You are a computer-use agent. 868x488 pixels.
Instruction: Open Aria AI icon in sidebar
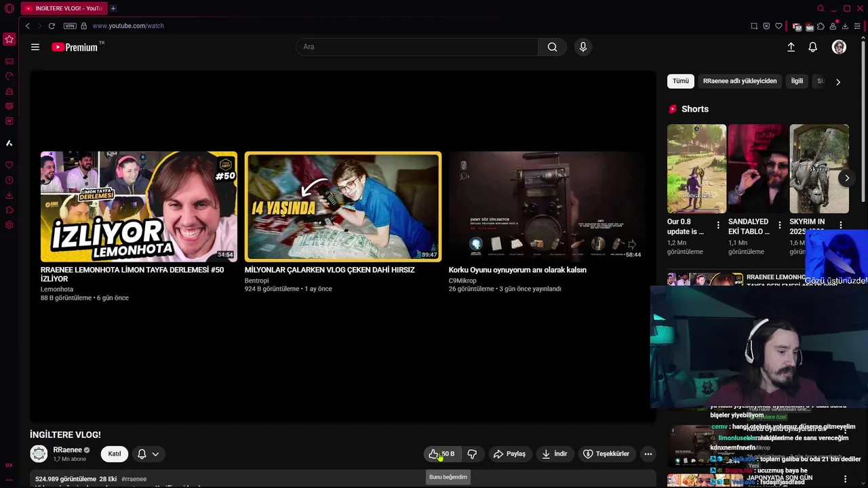pyautogui.click(x=9, y=143)
